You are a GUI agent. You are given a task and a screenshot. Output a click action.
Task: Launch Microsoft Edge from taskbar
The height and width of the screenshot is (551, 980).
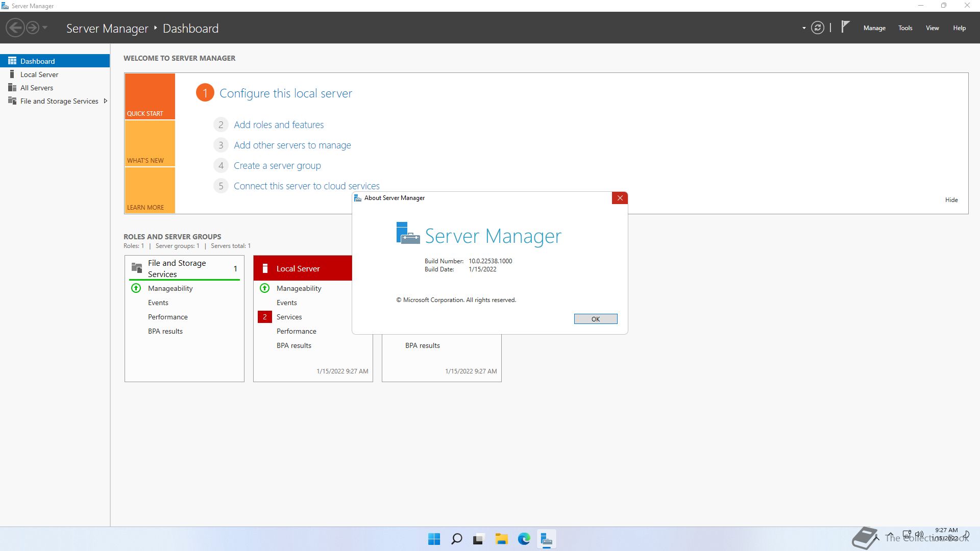point(524,539)
